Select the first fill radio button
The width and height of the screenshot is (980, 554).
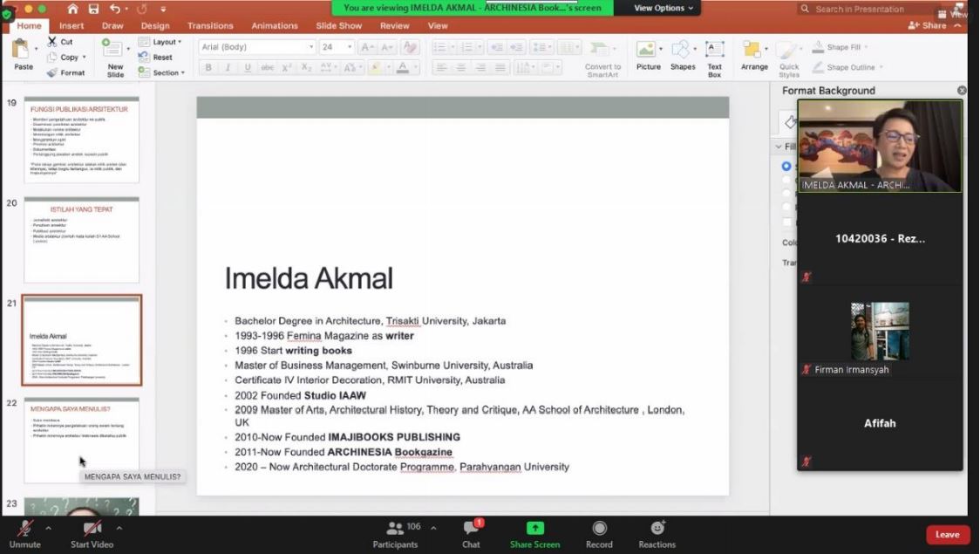(786, 166)
